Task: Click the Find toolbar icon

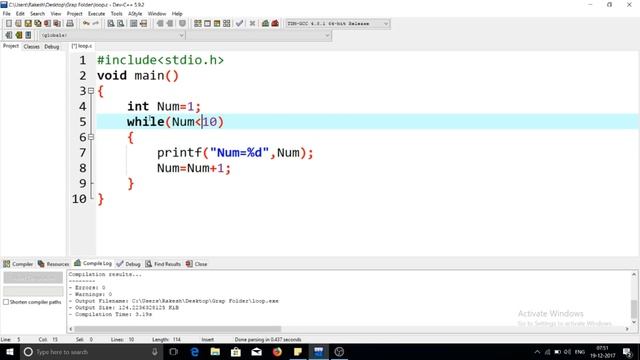Action: tap(111, 24)
